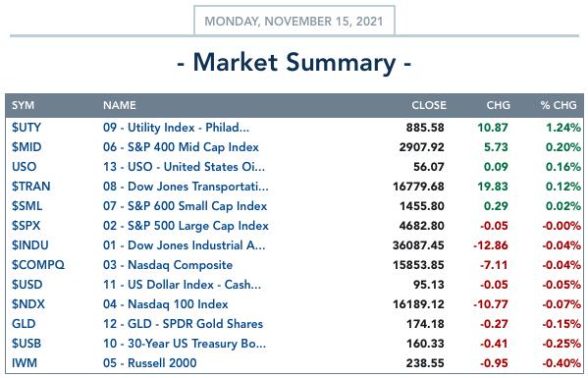Select the Dow Jones Industrial name link

(x=185, y=245)
